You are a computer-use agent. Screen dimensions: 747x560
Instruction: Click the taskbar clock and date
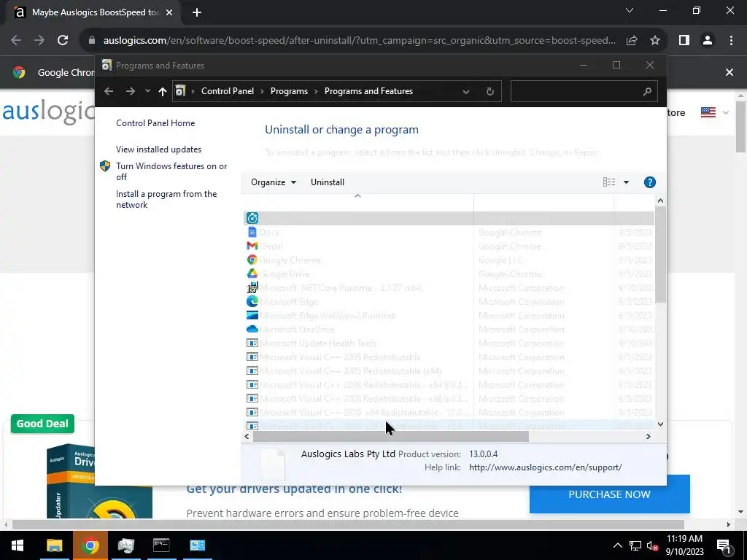click(684, 545)
